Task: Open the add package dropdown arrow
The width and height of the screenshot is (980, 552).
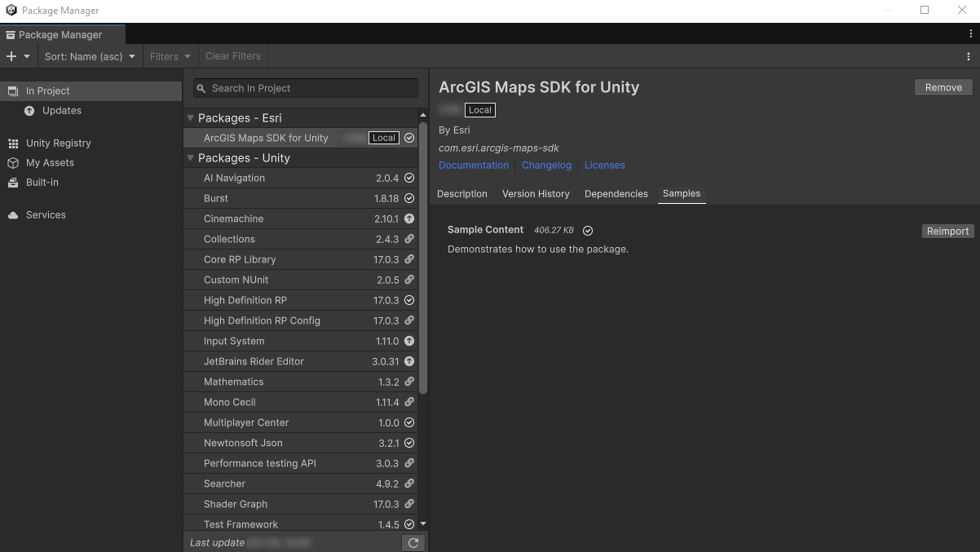Action: [27, 56]
